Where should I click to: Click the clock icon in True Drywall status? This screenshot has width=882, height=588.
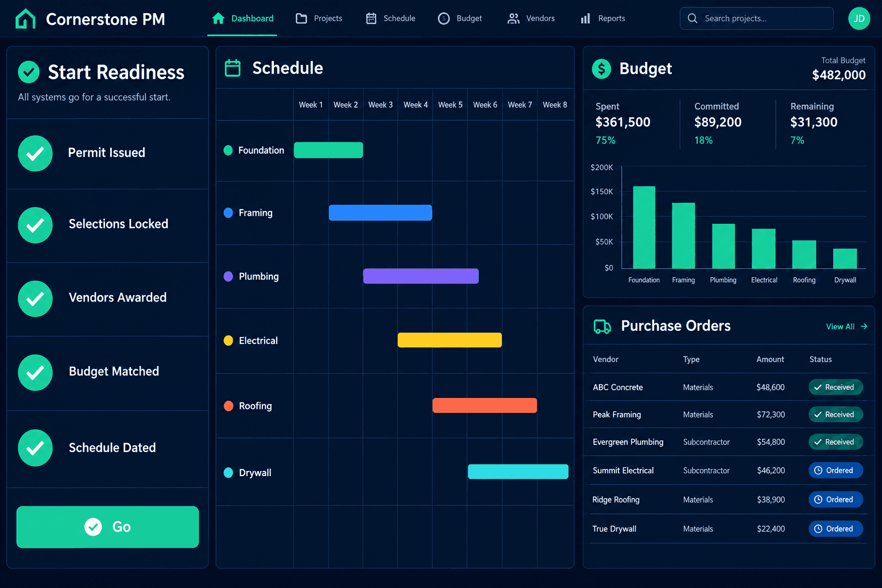click(818, 529)
